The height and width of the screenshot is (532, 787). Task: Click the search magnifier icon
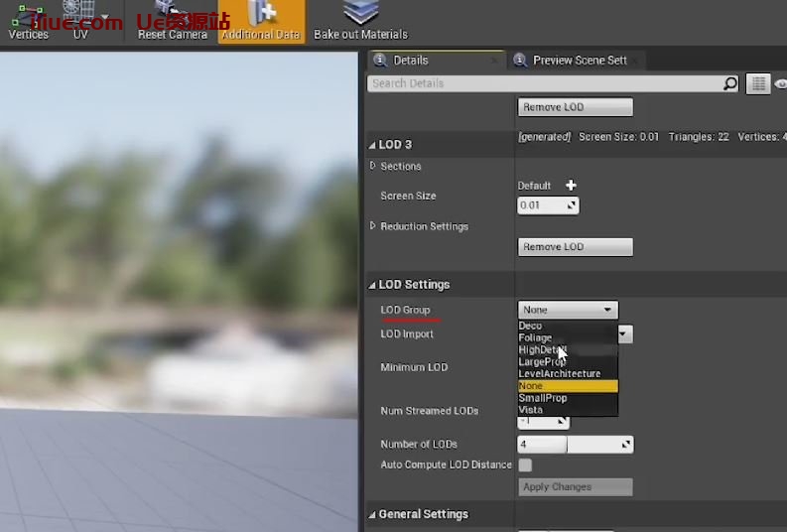pos(730,83)
